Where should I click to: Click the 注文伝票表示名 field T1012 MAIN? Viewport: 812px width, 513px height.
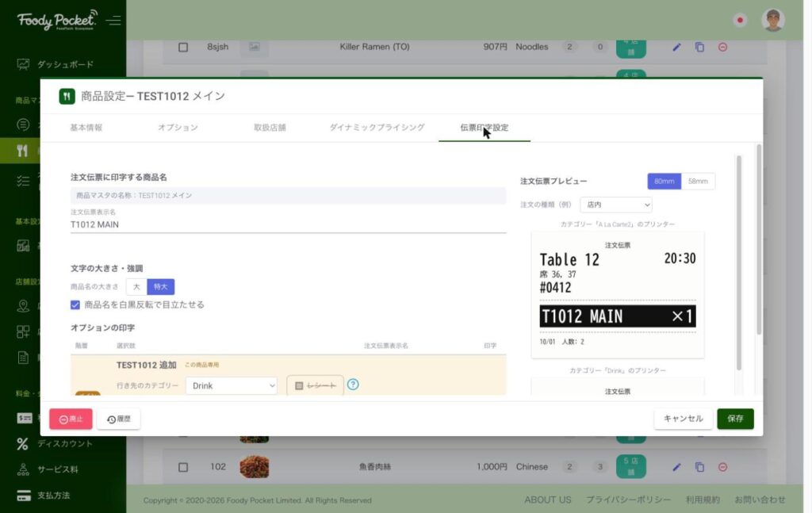coord(288,224)
